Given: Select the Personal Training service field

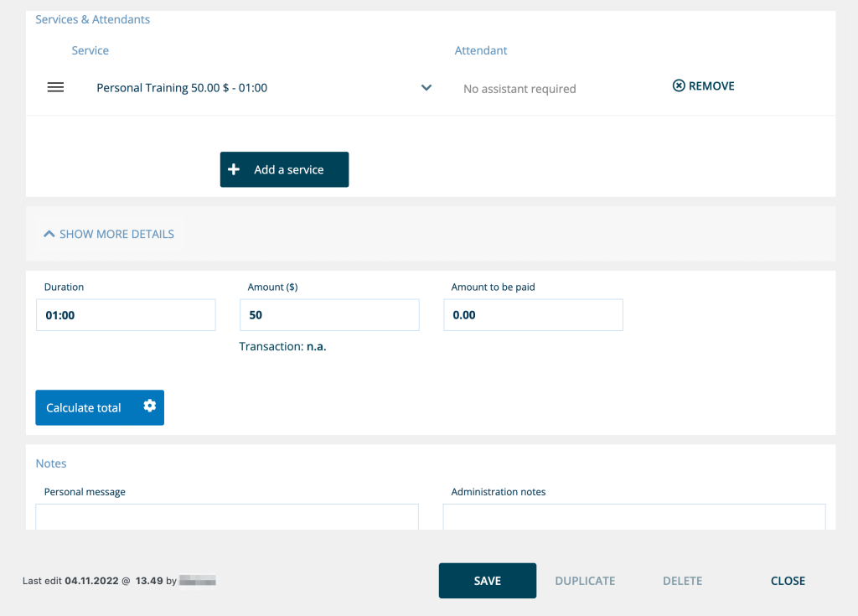Looking at the screenshot, I should [x=251, y=88].
